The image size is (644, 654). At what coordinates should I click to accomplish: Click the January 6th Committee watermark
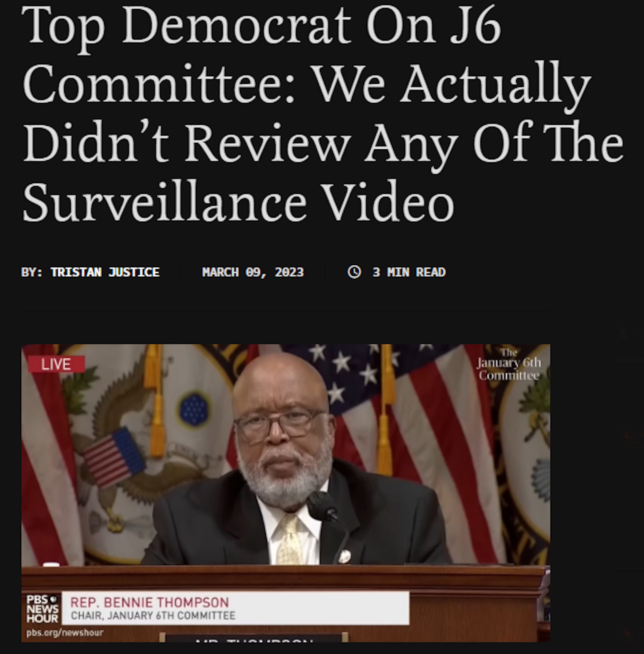coord(509,364)
